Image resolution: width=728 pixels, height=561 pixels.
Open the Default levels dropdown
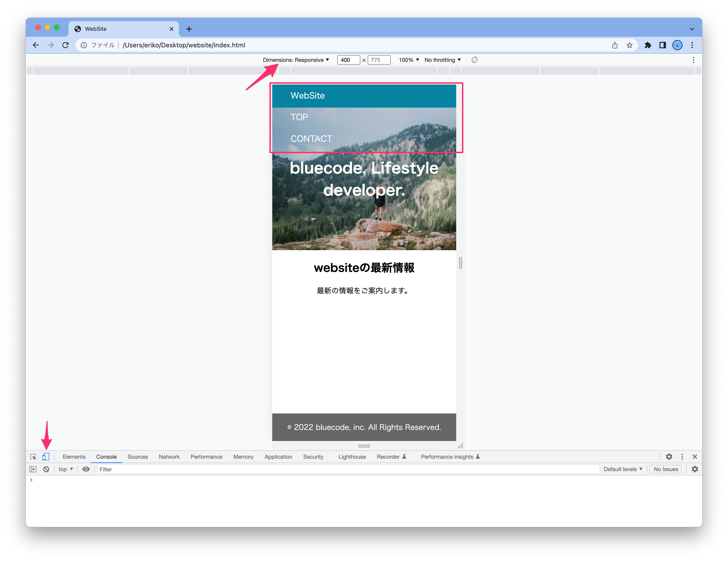pyautogui.click(x=623, y=469)
